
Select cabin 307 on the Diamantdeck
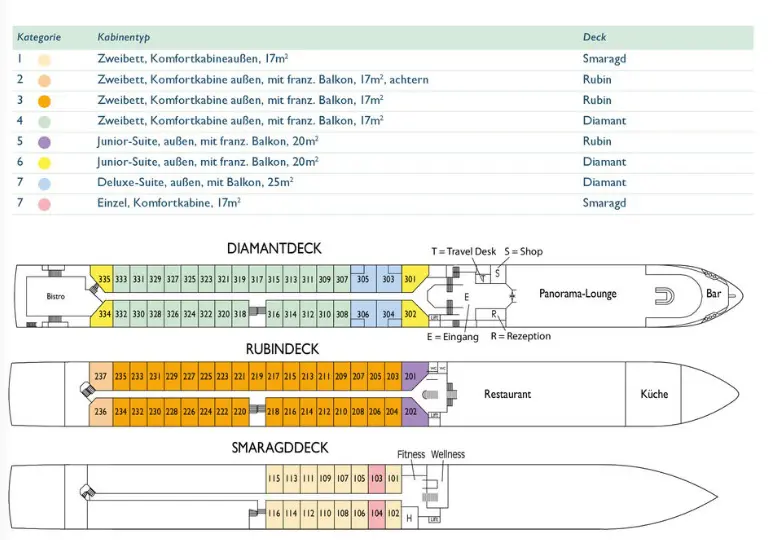click(x=342, y=279)
